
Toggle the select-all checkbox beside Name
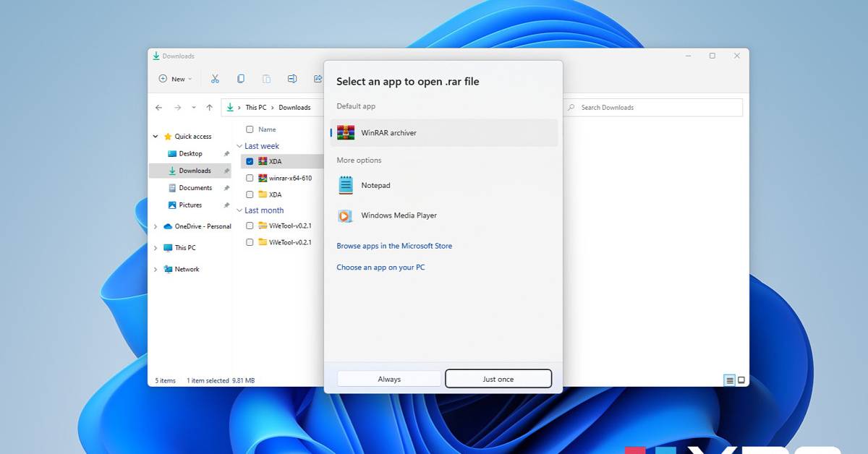[250, 129]
